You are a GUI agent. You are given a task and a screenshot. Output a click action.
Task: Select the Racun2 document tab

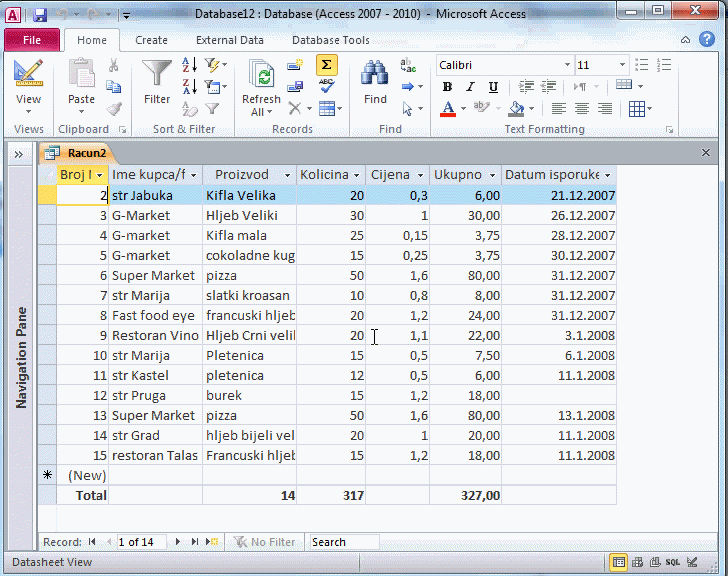tap(77, 153)
